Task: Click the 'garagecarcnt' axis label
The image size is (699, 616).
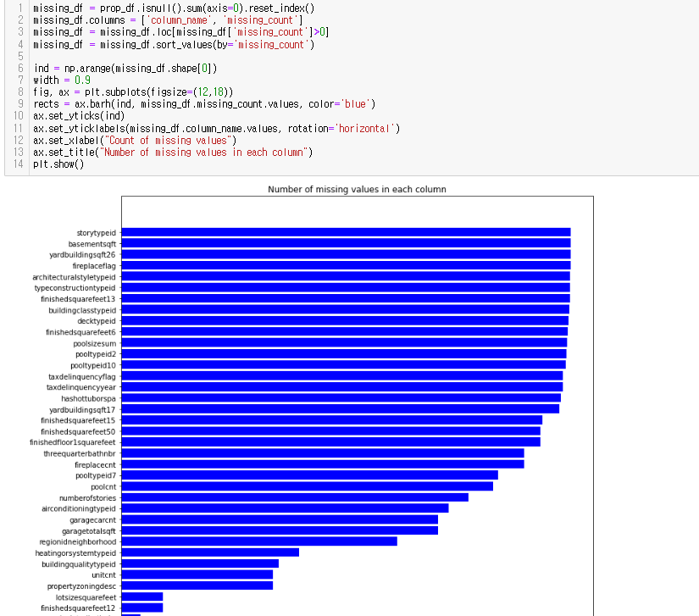Action: coord(92,520)
